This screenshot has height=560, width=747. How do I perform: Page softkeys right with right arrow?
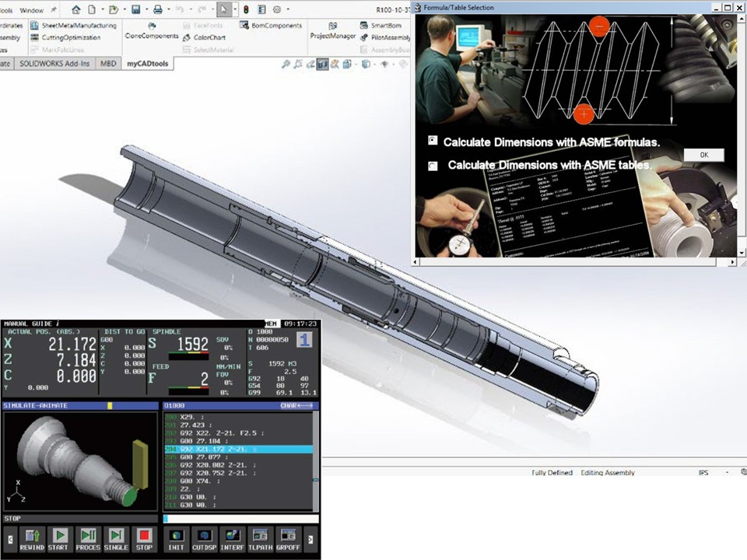[310, 540]
